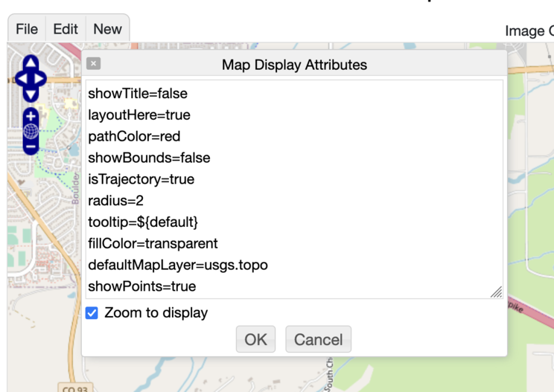Pan the map right with arrow

click(x=40, y=78)
